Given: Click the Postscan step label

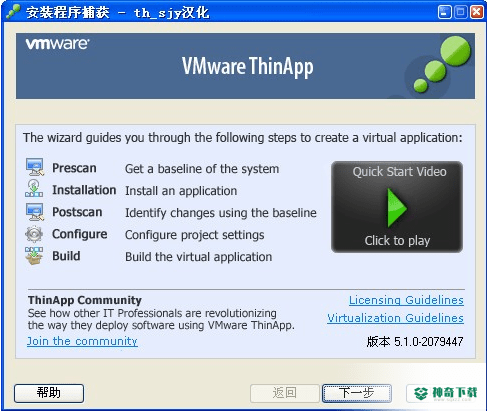Looking at the screenshot, I should click(77, 212).
